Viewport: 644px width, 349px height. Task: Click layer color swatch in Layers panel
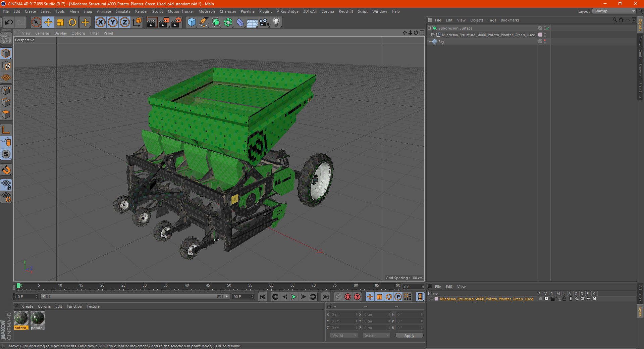coord(436,299)
